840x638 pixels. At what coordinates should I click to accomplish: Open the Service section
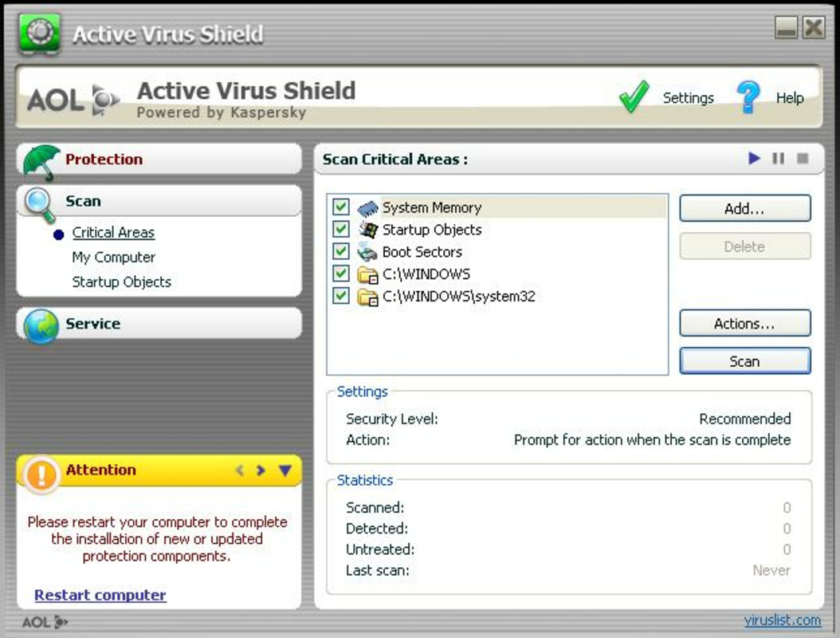(x=159, y=323)
